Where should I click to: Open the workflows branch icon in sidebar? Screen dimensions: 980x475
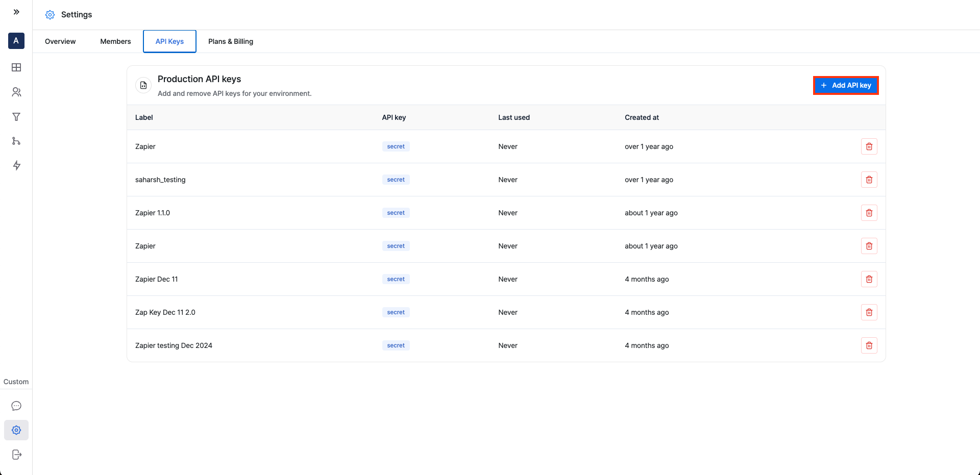click(x=16, y=141)
